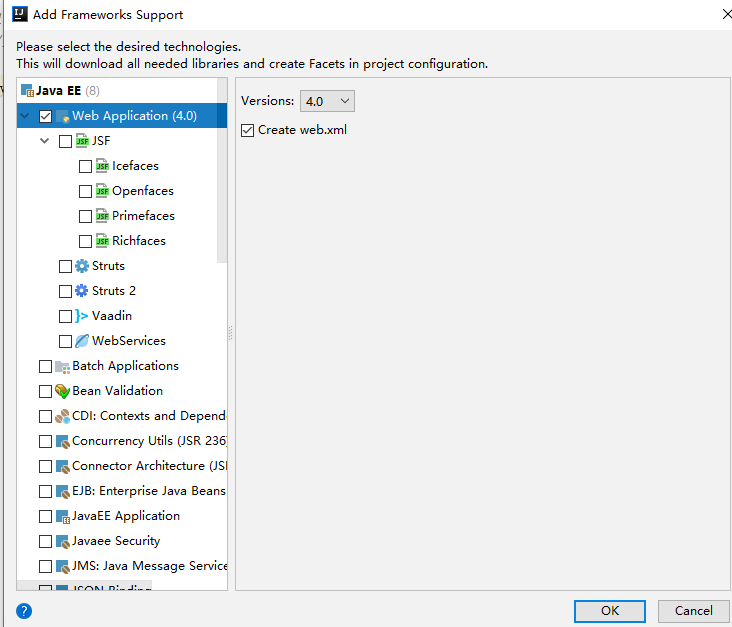Image resolution: width=732 pixels, height=627 pixels.
Task: Select the JavaEE Application item
Action: point(126,516)
